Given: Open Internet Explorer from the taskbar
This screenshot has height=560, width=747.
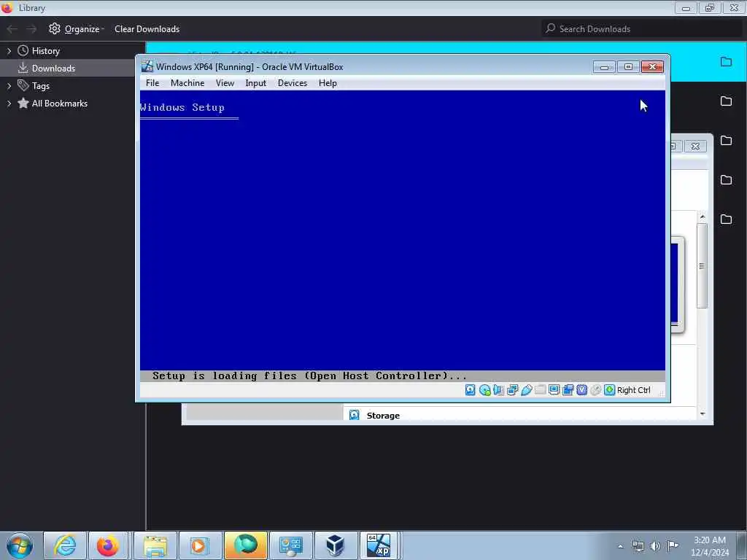Looking at the screenshot, I should point(65,545).
